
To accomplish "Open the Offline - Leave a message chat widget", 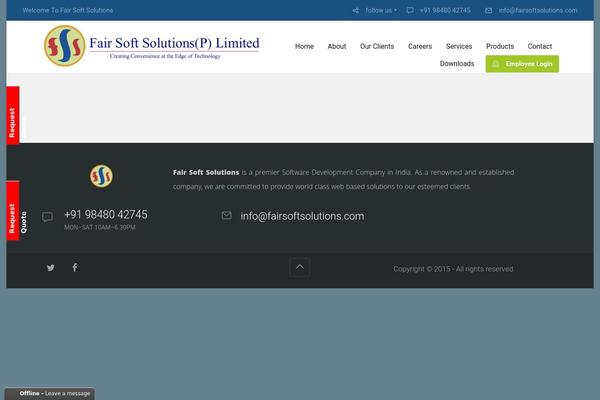I will [50, 393].
